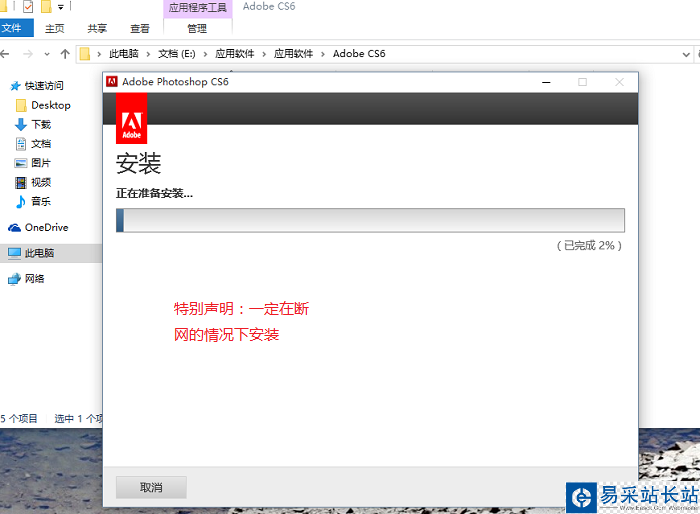Image resolution: width=700 pixels, height=514 pixels.
Task: Click the 音乐 music note icon
Action: 21,202
